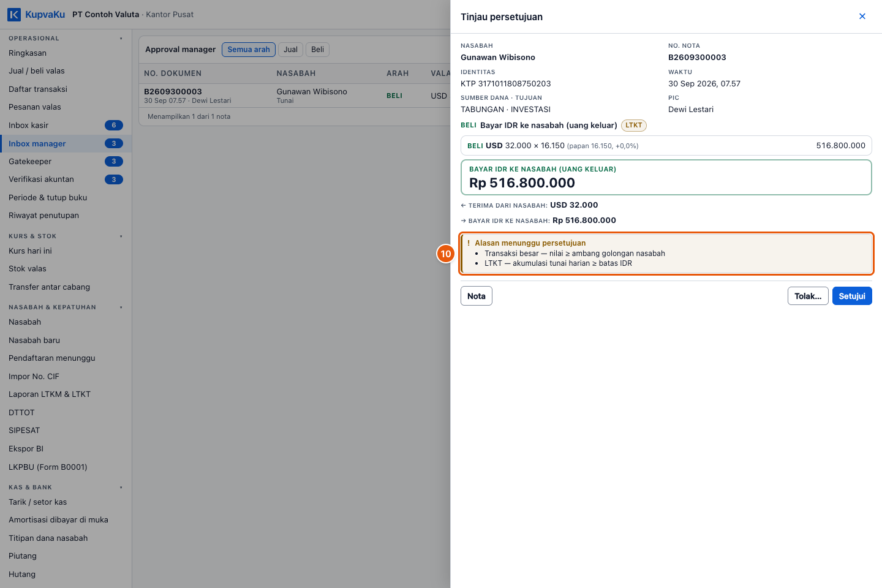Open Pesanan valas
The height and width of the screenshot is (588, 882).
pyautogui.click(x=66, y=107)
